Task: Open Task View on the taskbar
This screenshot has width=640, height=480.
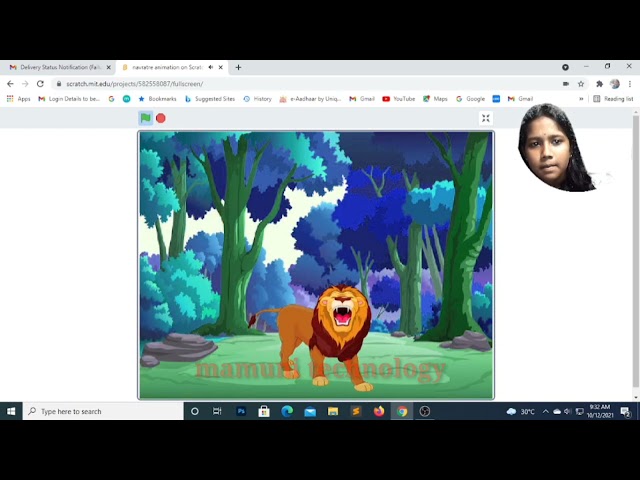Action: click(x=217, y=411)
